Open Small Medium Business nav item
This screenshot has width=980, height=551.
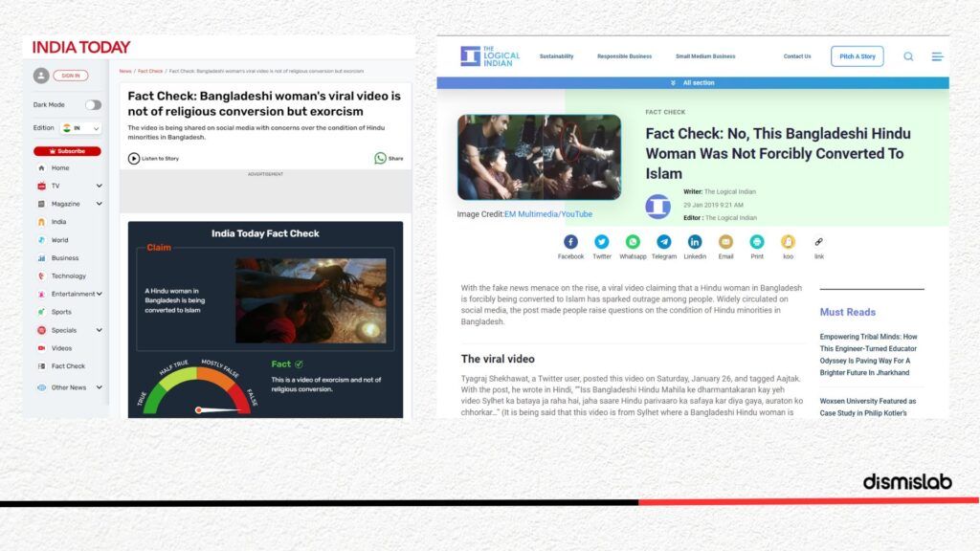tap(705, 56)
